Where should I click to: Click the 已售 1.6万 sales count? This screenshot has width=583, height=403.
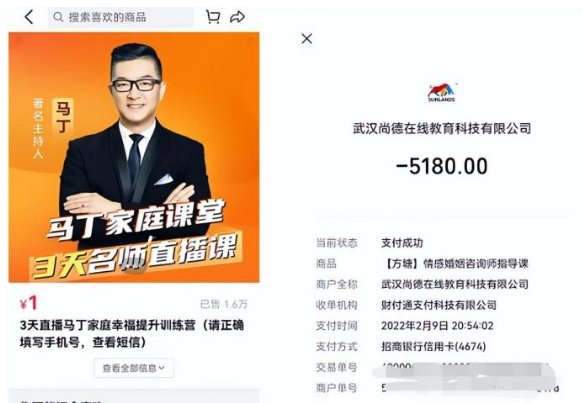[223, 304]
